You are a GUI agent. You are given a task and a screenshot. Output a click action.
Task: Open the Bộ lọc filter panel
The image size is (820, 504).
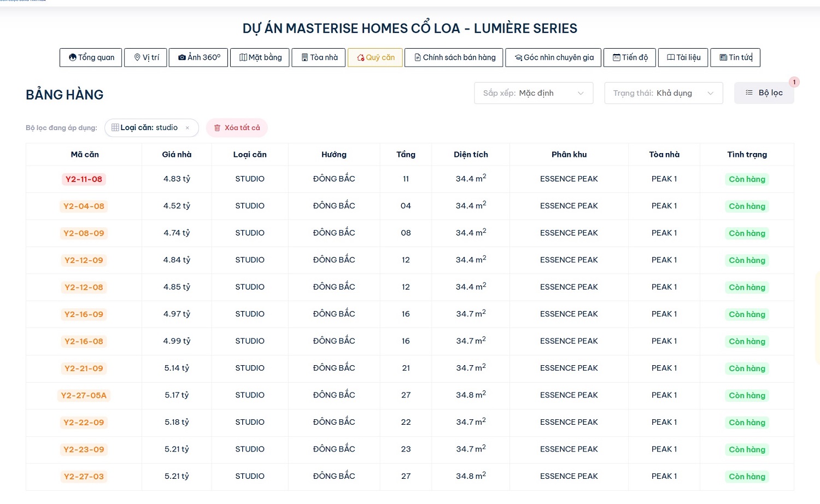[764, 93]
